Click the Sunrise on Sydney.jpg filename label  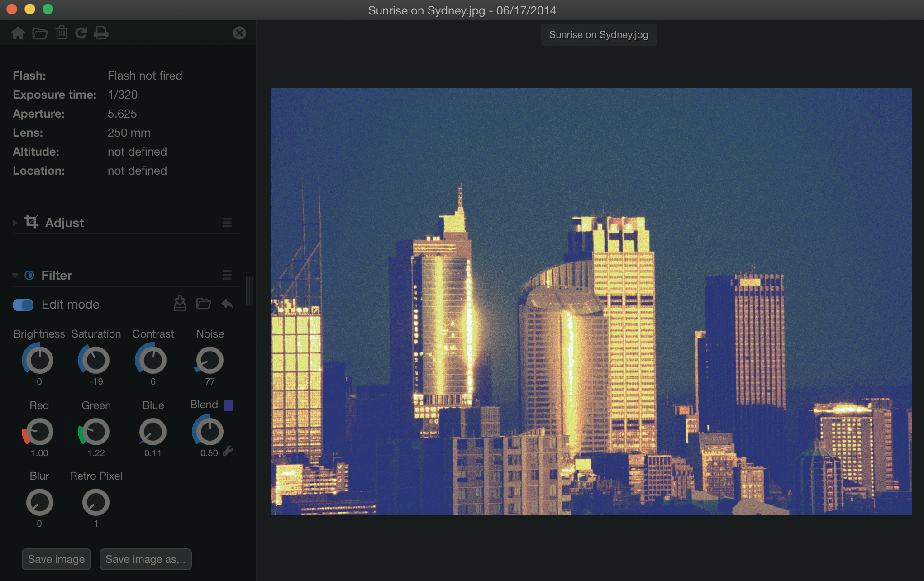599,35
